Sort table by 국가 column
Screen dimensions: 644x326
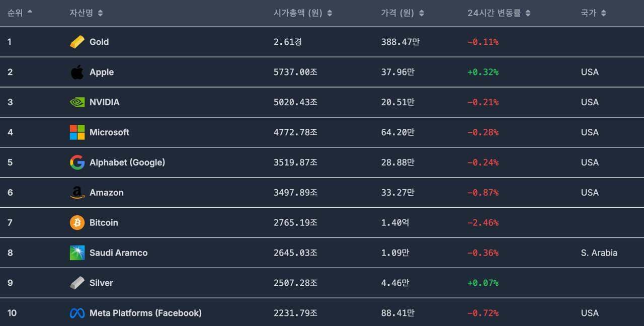[x=593, y=13]
